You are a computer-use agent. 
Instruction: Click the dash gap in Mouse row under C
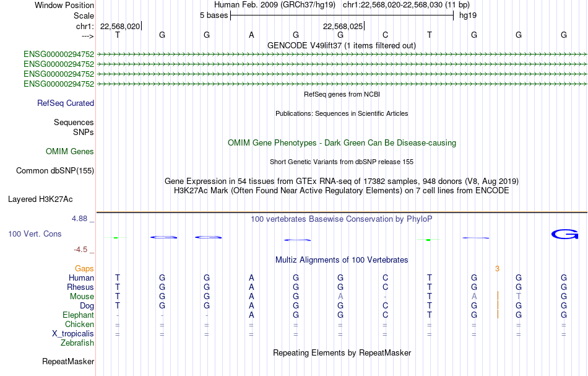click(385, 297)
